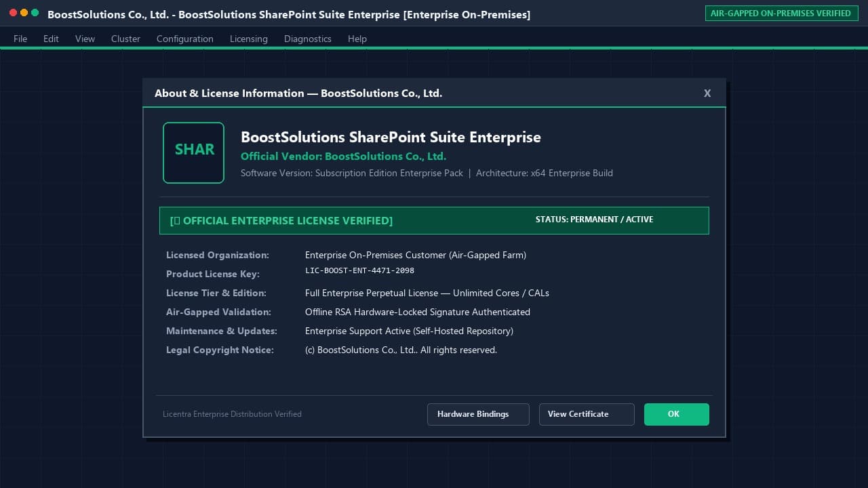
Task: Click the Licentra Enterprise Distribution Verified text
Action: click(x=232, y=413)
